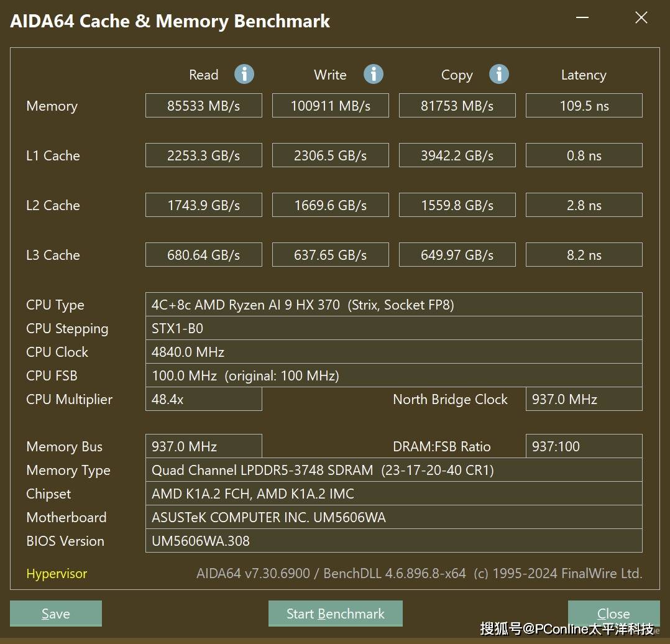Click L2 Cache Write 1669.6 GB/s
The image size is (670, 644).
tap(330, 205)
